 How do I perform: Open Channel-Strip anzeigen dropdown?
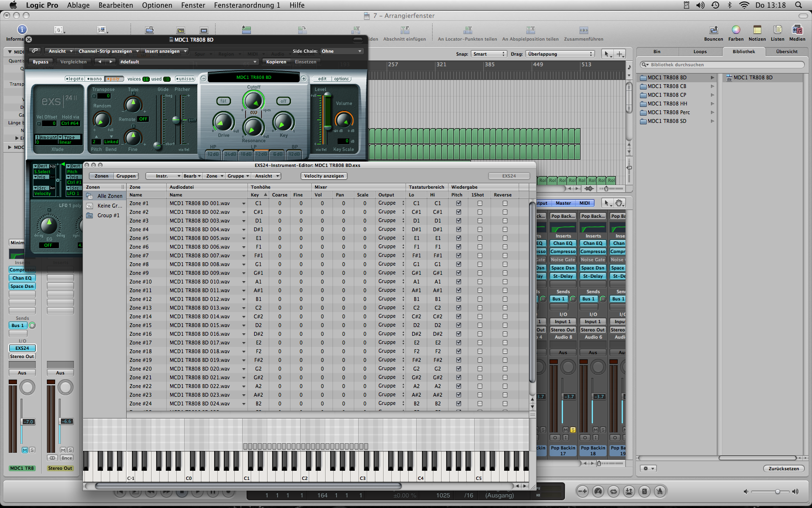pos(108,51)
